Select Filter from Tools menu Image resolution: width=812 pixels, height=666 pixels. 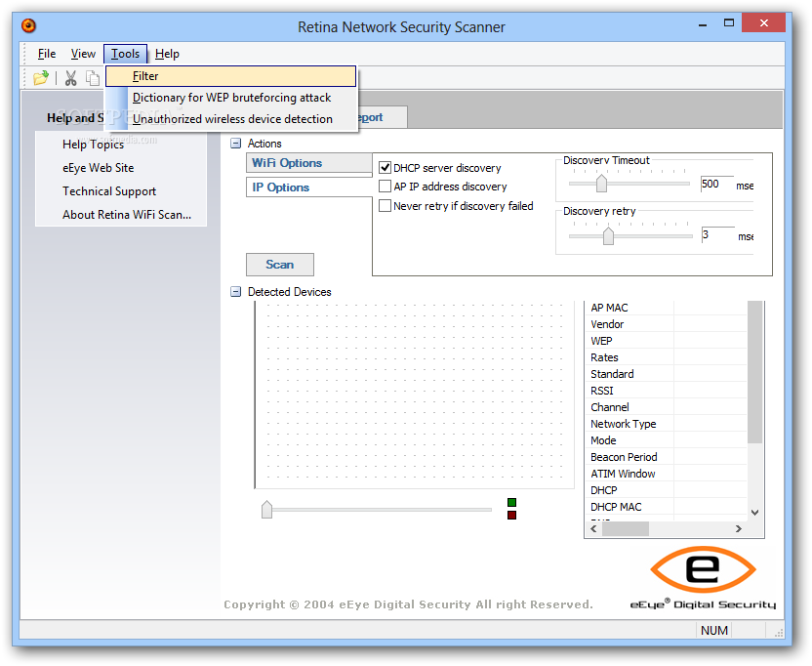tap(231, 76)
